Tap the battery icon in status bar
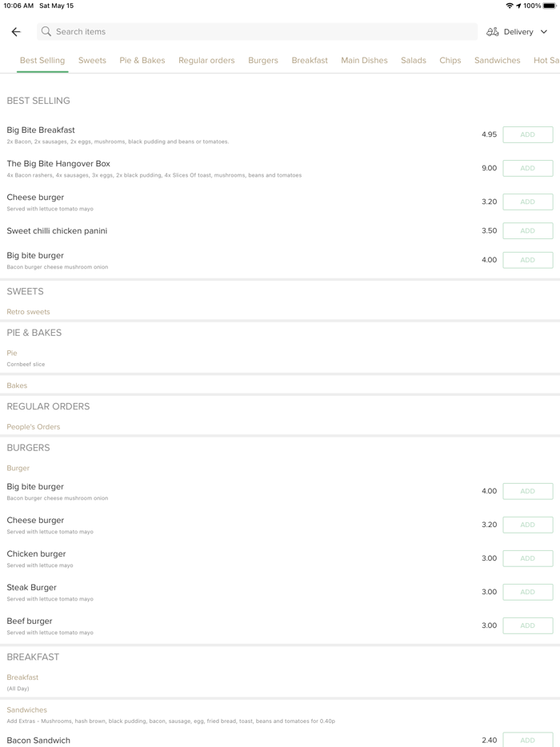 [x=550, y=6]
